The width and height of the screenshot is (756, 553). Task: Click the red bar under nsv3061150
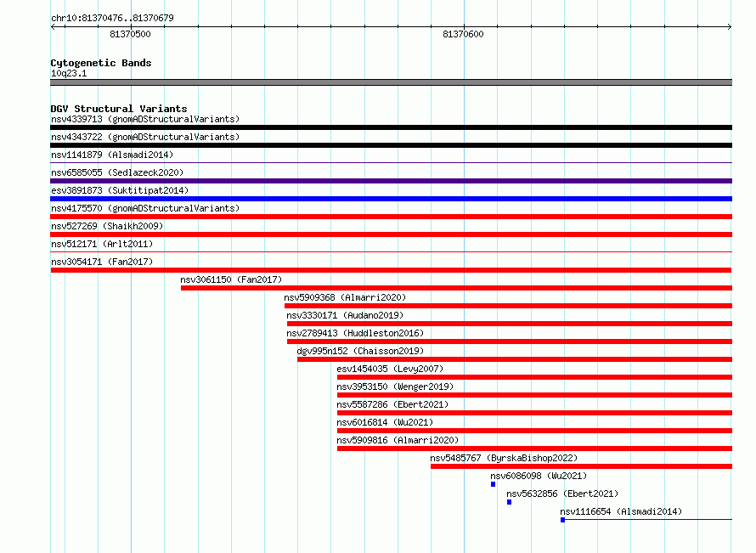click(x=457, y=288)
